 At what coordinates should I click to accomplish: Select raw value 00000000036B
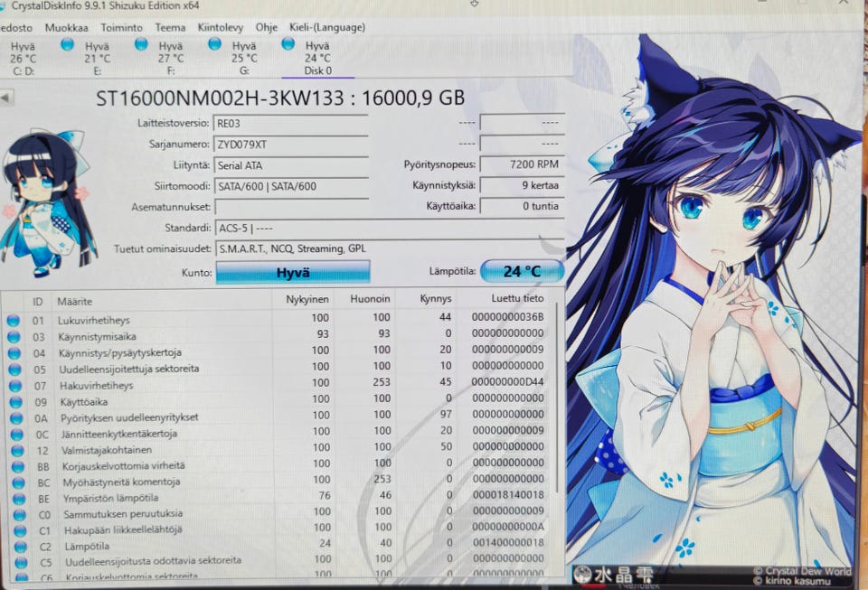(507, 317)
